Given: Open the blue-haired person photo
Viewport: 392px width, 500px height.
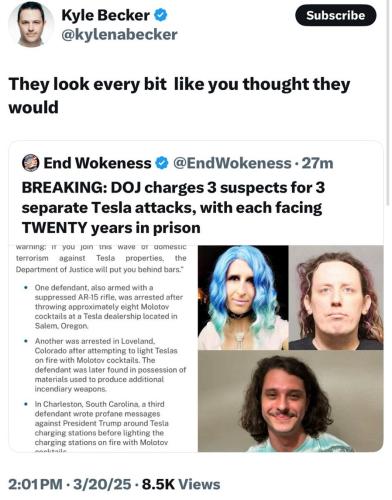Looking at the screenshot, I should tap(244, 299).
